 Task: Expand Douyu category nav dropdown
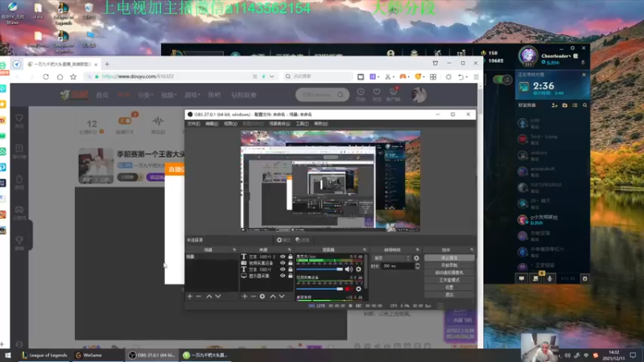pos(146,95)
